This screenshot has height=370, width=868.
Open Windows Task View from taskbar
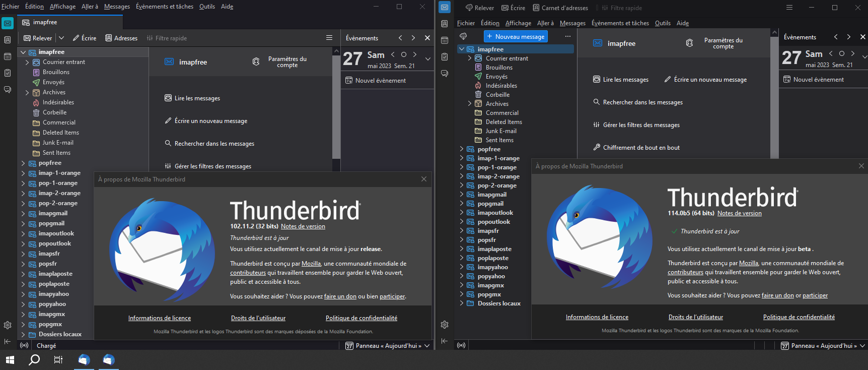pyautogui.click(x=58, y=360)
